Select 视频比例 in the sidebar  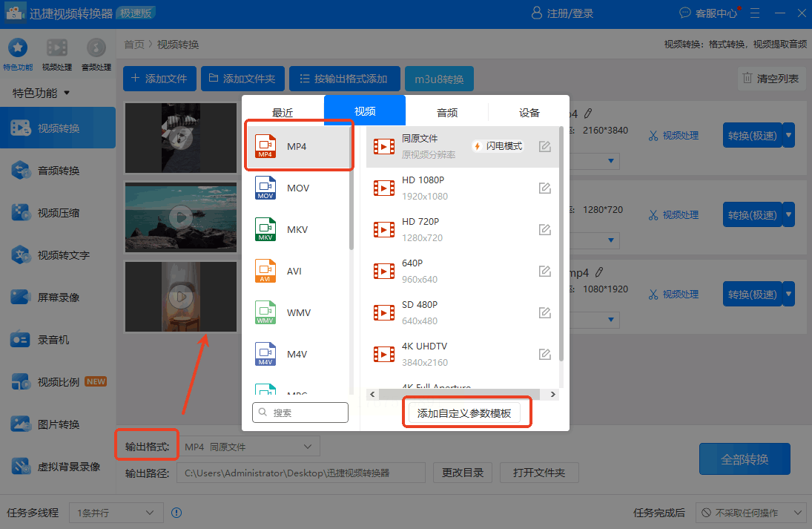(x=58, y=382)
